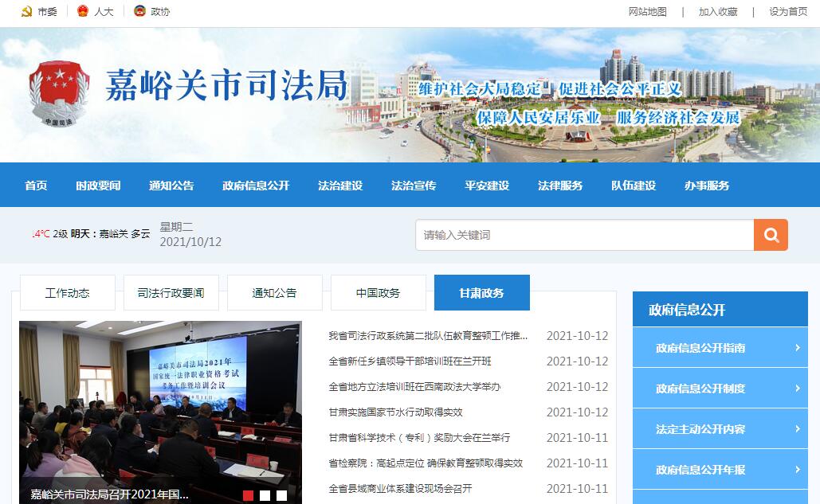Select the middle white carousel indicator
Viewport: 820px width, 504px height.
pyautogui.click(x=265, y=495)
